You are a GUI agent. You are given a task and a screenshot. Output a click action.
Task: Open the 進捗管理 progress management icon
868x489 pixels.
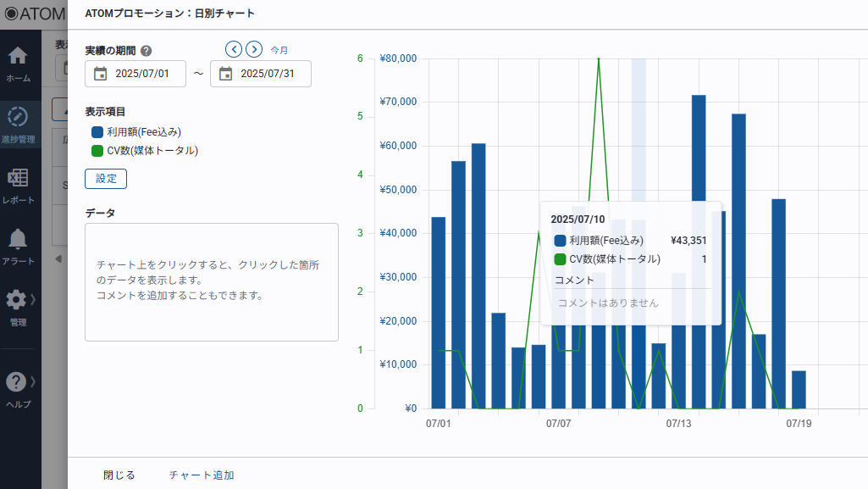coord(17,117)
